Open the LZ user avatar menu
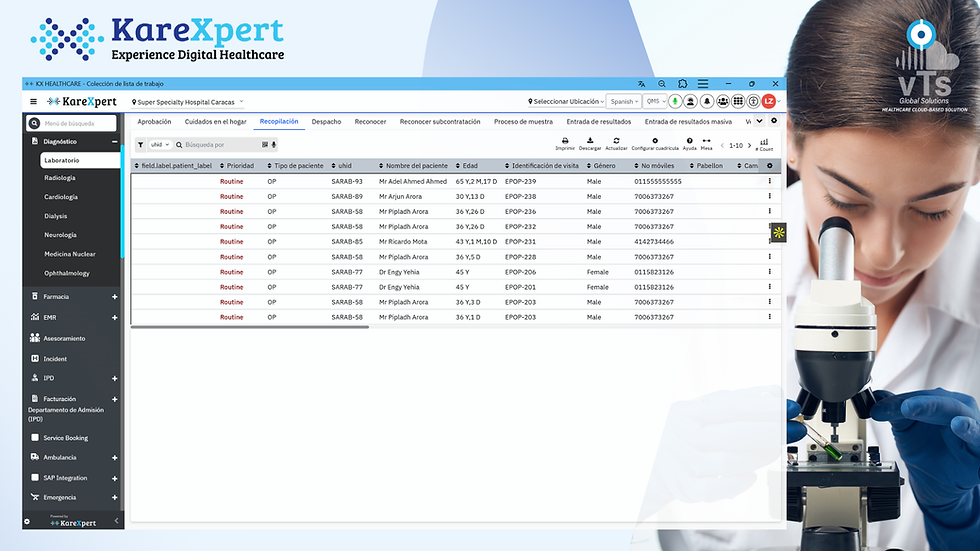The width and height of the screenshot is (980, 551). click(769, 101)
